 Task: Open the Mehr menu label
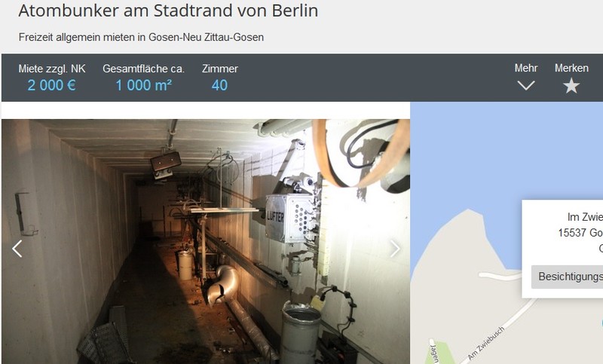tap(525, 68)
